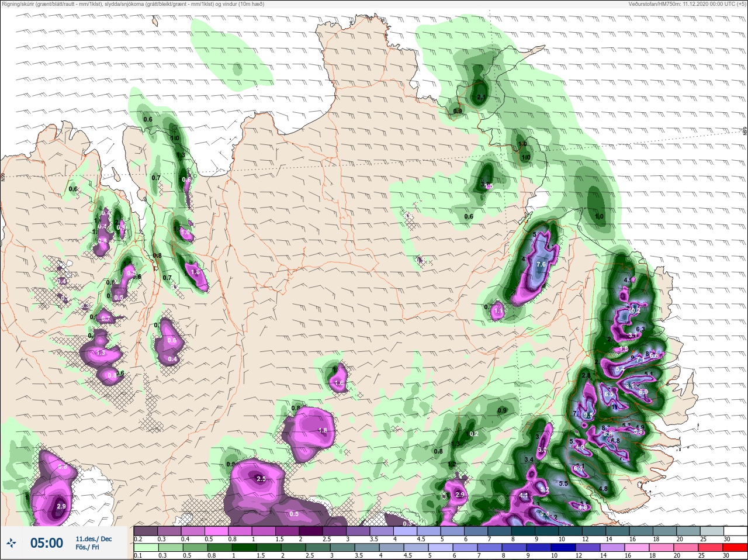Click the 1.8 value on the pink snow patch
This screenshot has width=748, height=560.
pyautogui.click(x=323, y=430)
